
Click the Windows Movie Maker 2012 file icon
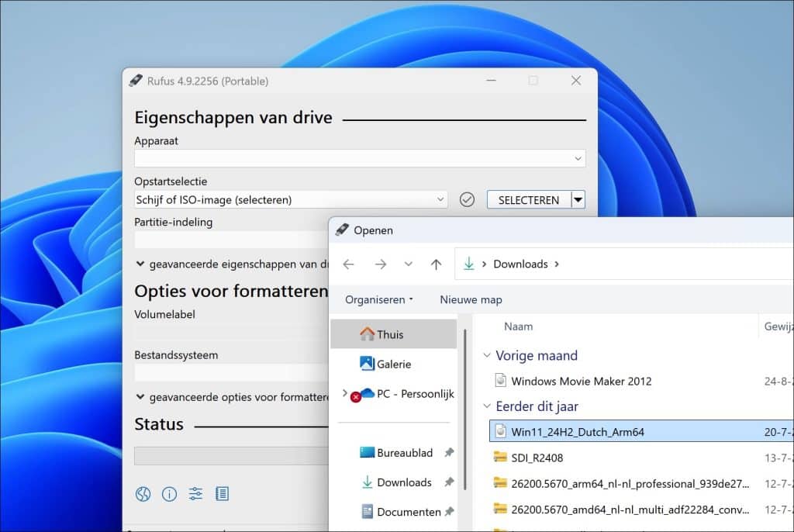pos(500,380)
